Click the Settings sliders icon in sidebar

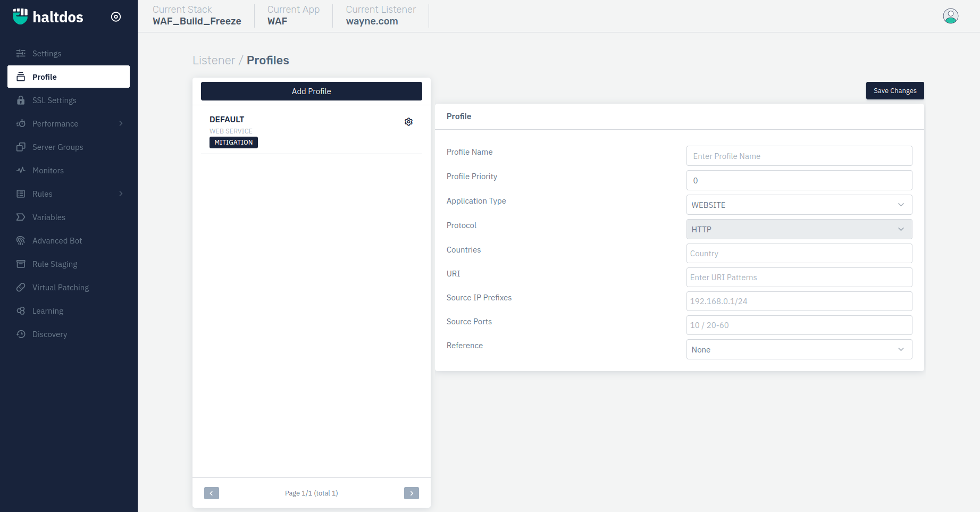21,53
